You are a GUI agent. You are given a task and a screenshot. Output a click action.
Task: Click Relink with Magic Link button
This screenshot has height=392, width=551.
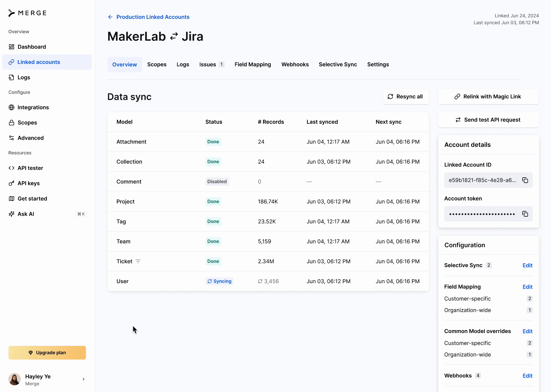(x=489, y=97)
